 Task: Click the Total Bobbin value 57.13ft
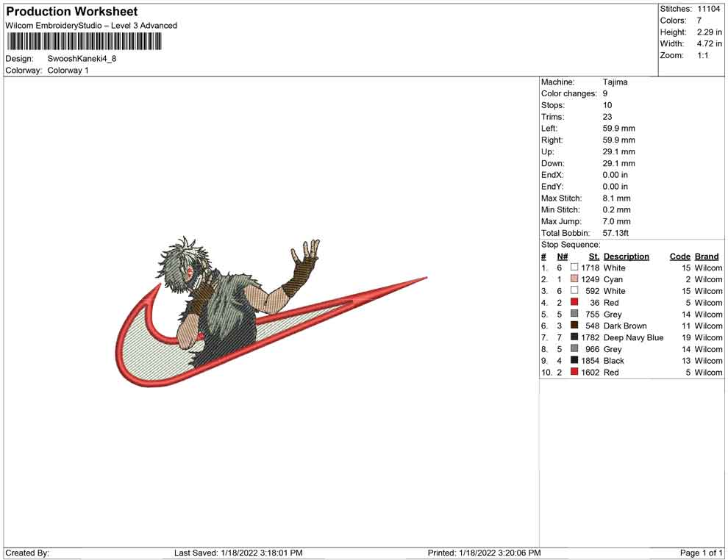pyautogui.click(x=615, y=233)
